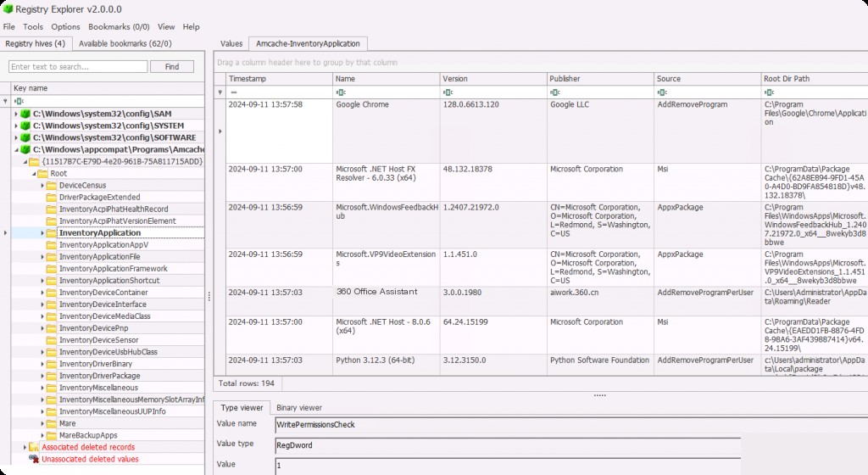Sort by the Key name column header
This screenshot has height=475, width=868.
coord(108,88)
